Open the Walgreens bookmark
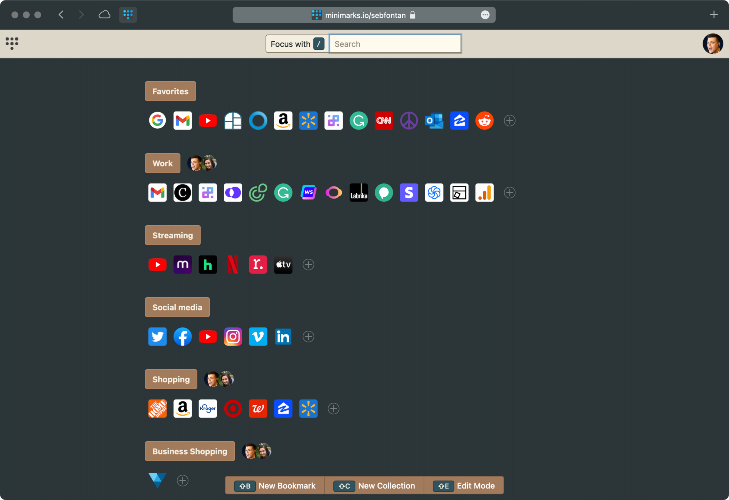Viewport: 729px width, 500px height. [258, 409]
